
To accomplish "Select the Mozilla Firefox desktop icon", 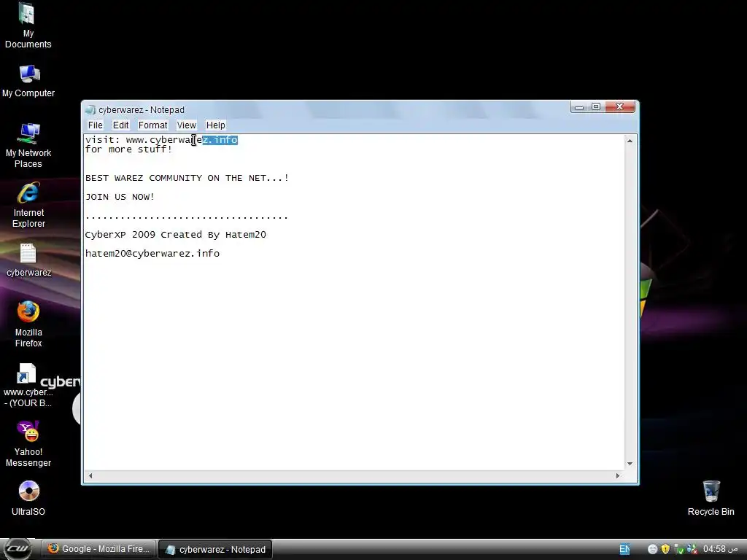I will 28,324.
